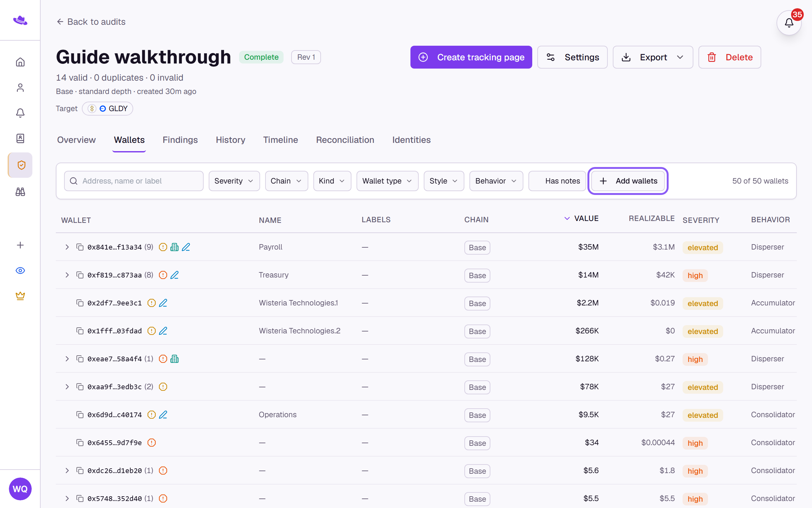Click the purple hat app logo
Viewport: 812px width, 508px height.
coord(20,21)
